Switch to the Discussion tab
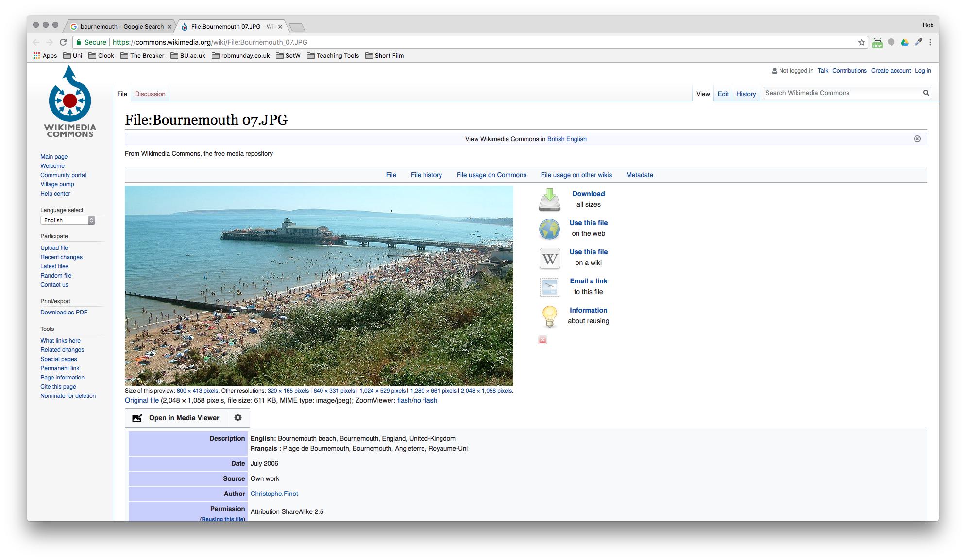 (x=150, y=94)
